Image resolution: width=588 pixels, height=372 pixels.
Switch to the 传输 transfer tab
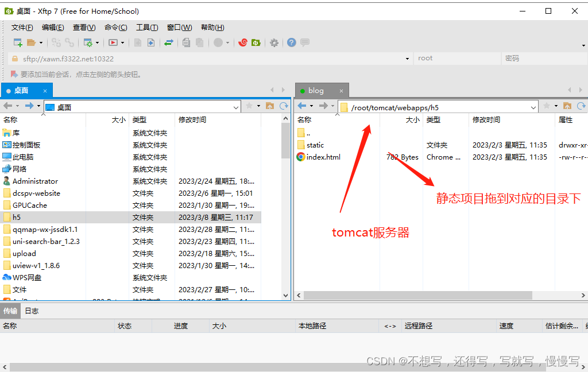[x=10, y=311]
